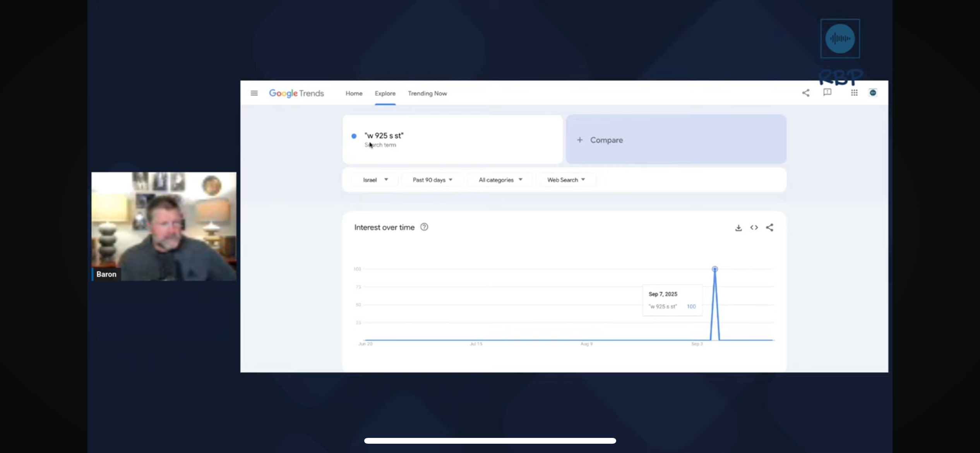Click the share icon in the header

pos(806,93)
